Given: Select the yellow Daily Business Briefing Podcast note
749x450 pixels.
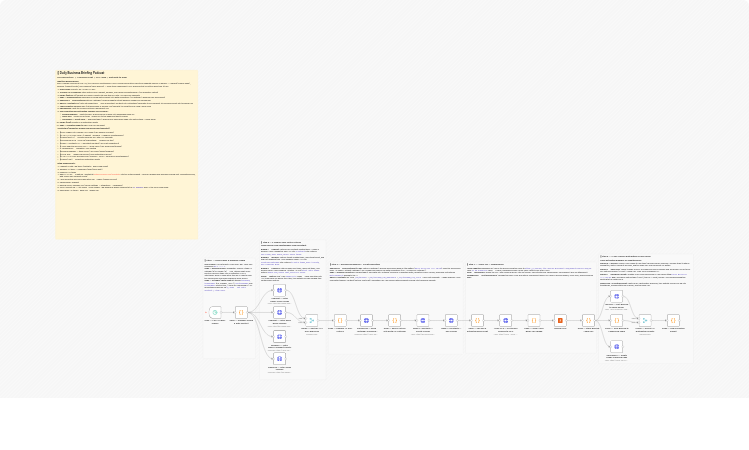Looking at the screenshot, I should point(126,160).
